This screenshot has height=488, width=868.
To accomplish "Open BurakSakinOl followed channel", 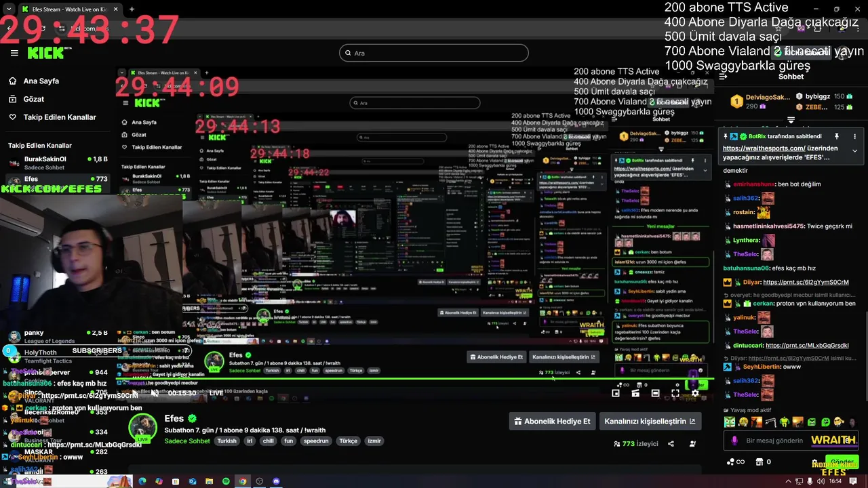I will [x=58, y=163].
